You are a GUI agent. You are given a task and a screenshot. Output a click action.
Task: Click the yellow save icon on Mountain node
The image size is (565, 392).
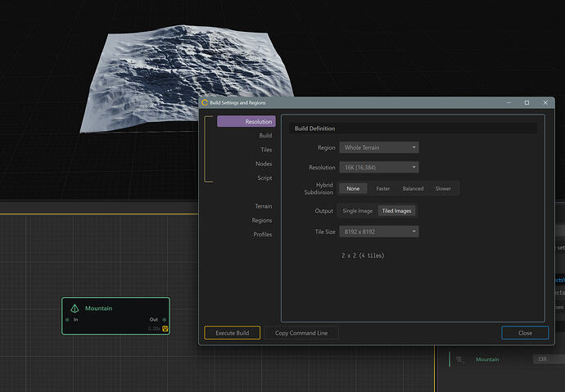165,328
